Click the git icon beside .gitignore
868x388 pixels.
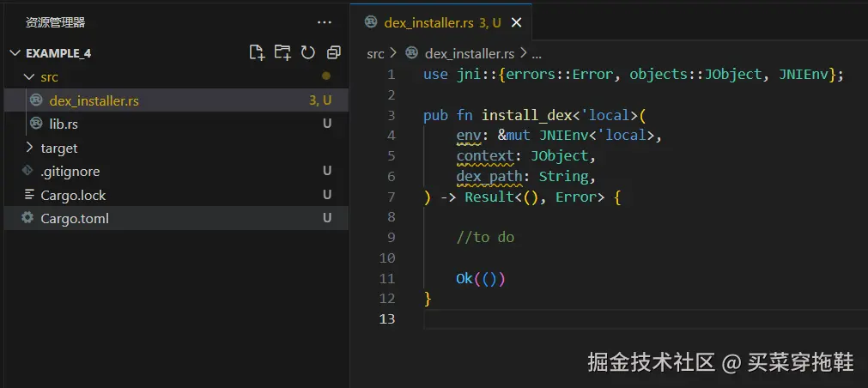(x=27, y=171)
